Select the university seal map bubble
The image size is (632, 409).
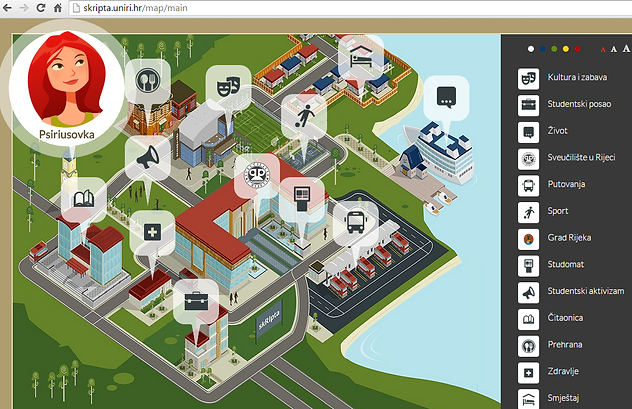[x=257, y=175]
